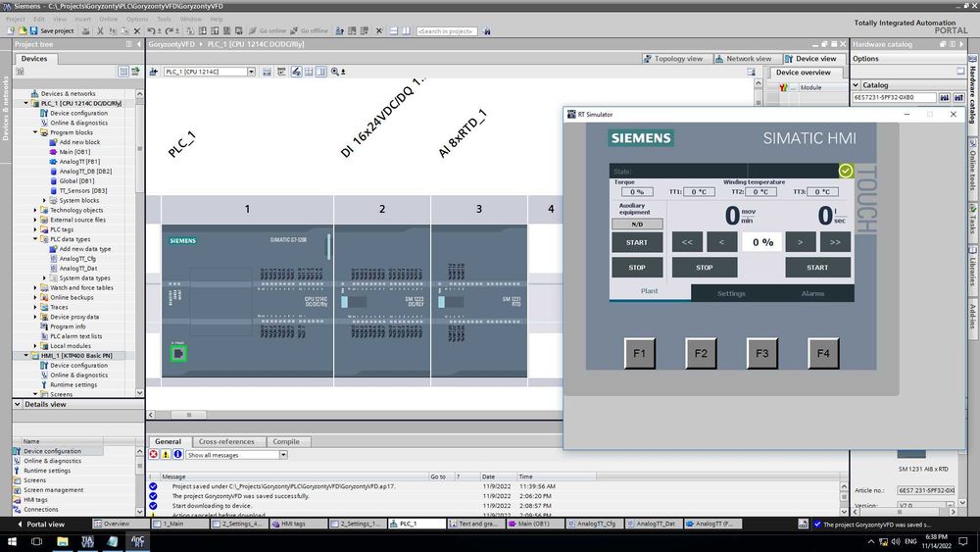Click green status check icon on HMI
The width and height of the screenshot is (980, 552).
pos(846,171)
